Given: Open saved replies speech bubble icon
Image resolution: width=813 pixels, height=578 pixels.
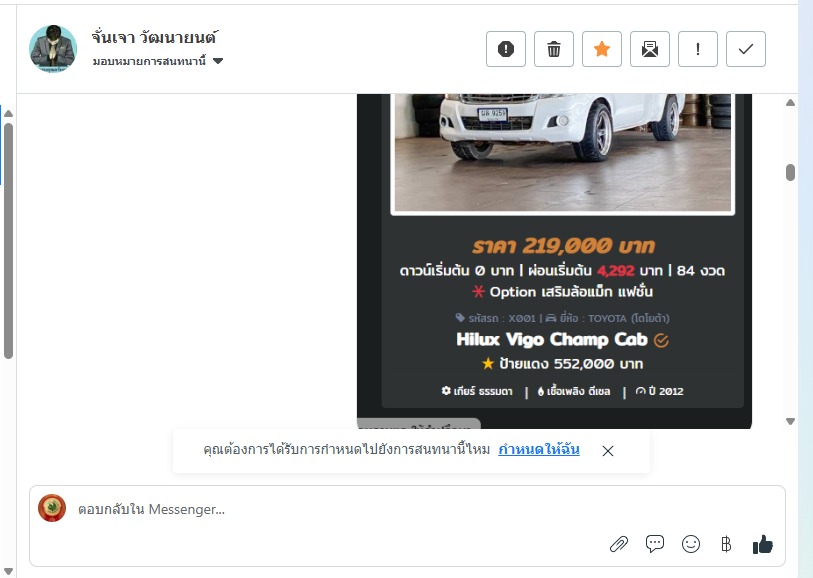Looking at the screenshot, I should click(x=655, y=544).
